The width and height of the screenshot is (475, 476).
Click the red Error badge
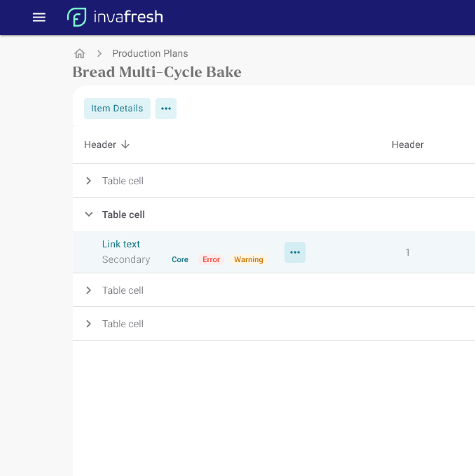[x=211, y=259]
